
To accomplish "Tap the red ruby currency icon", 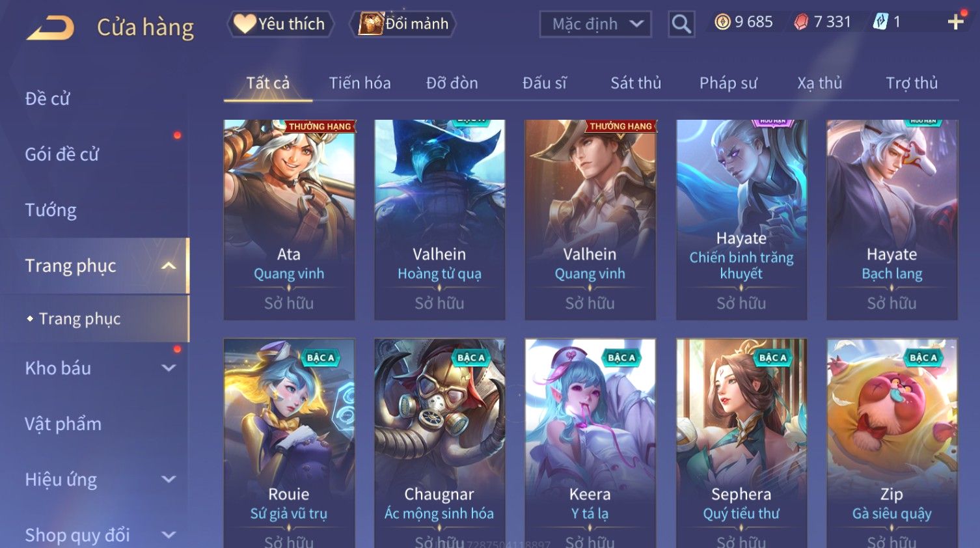I will (801, 22).
